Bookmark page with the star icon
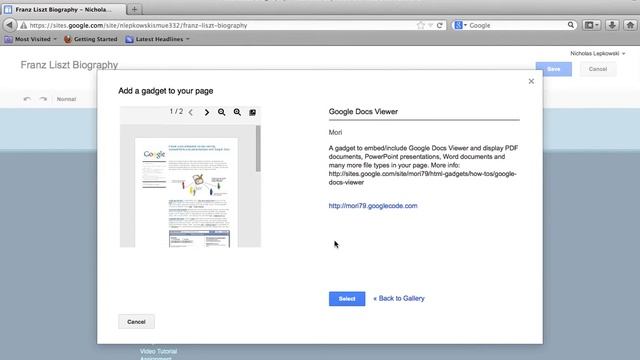The width and height of the screenshot is (640, 360). [421, 25]
